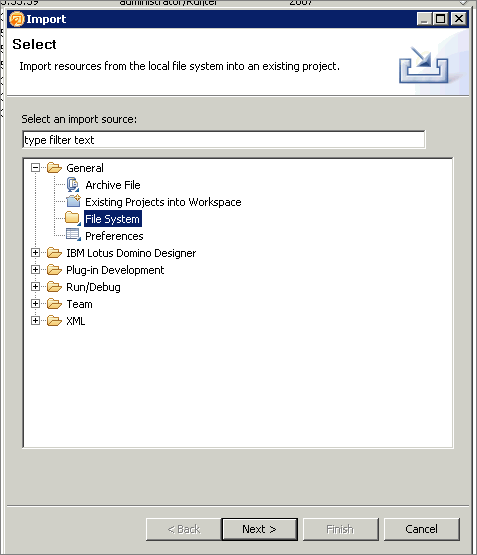Expand the Run/Debug node
The height and width of the screenshot is (555, 477).
click(35, 287)
